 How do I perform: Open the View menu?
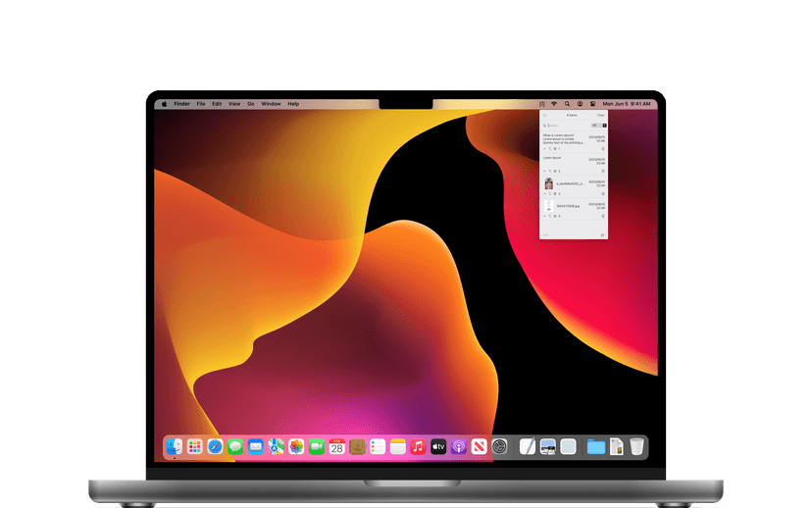234,104
